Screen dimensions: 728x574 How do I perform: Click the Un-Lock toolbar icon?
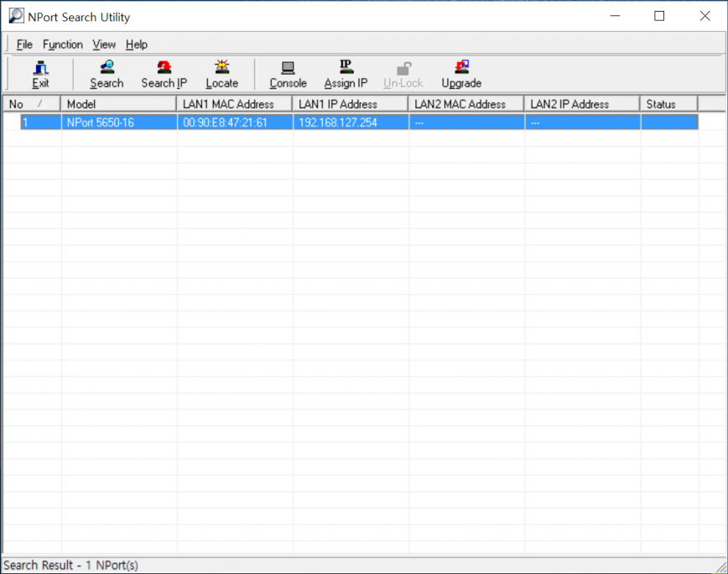tap(403, 75)
